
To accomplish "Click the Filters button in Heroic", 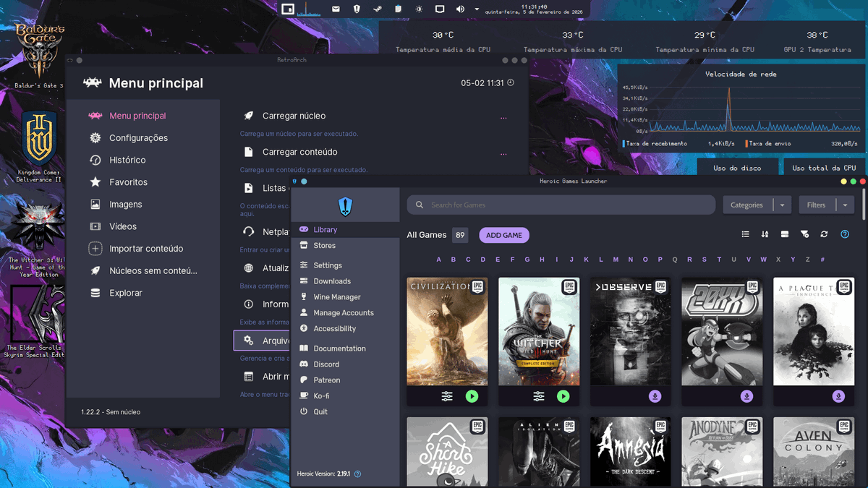I will [x=817, y=205].
